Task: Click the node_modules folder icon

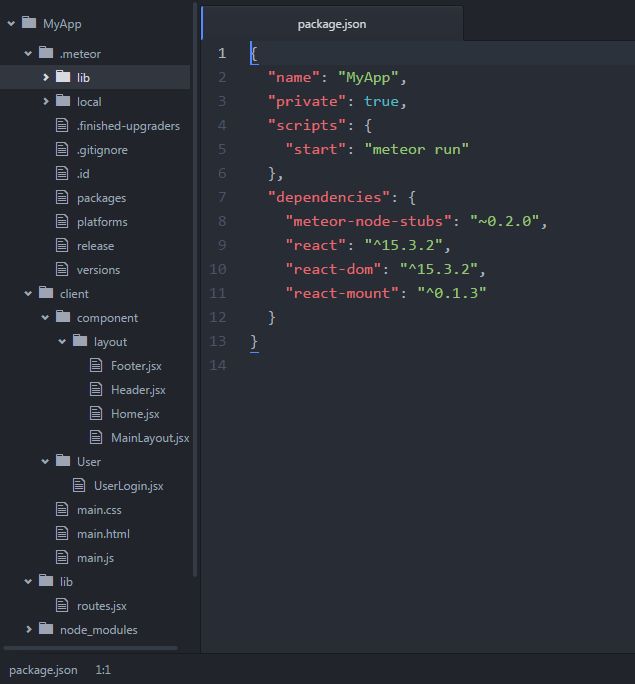Action: 46,628
